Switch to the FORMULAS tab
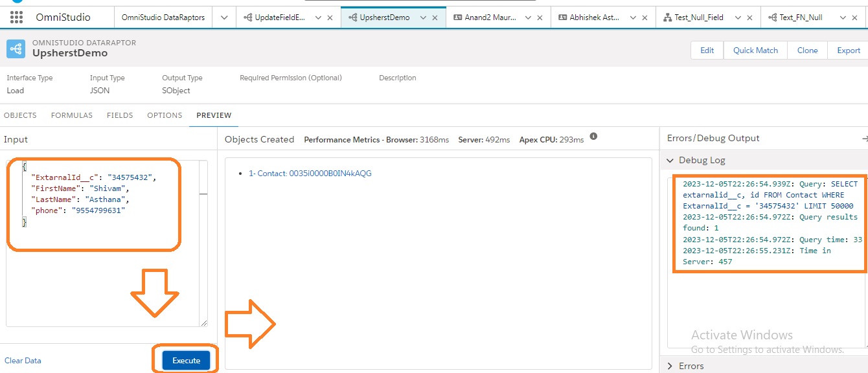 [x=72, y=115]
